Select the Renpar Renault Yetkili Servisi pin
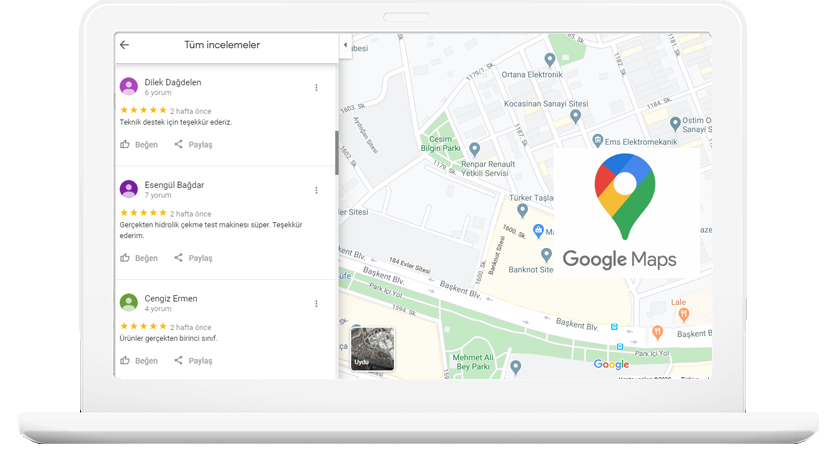 pyautogui.click(x=474, y=149)
